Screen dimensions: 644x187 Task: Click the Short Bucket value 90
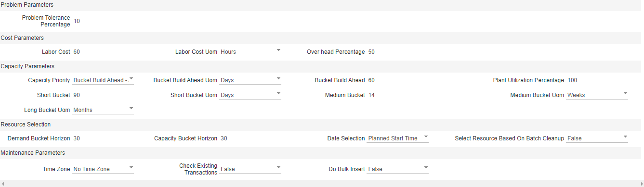coord(77,95)
